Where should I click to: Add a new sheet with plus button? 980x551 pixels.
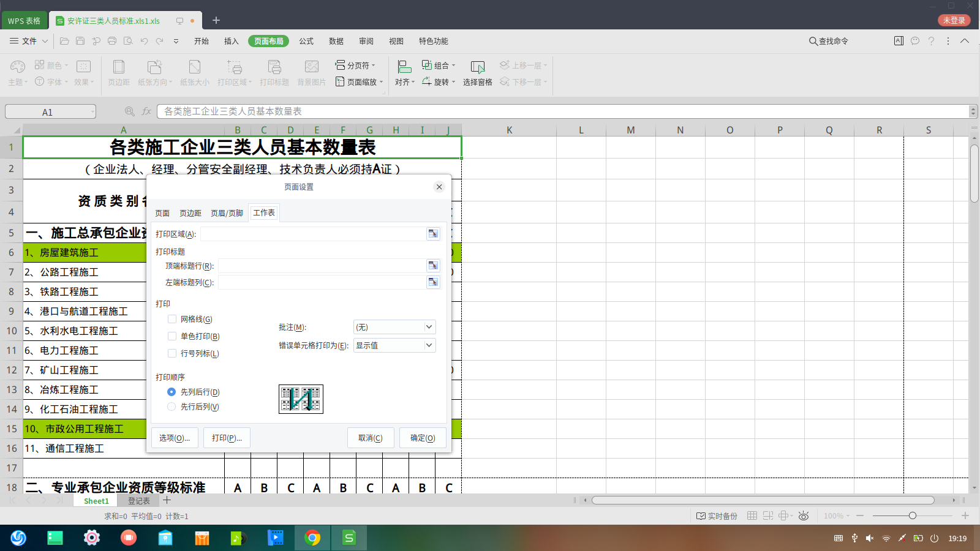(167, 500)
